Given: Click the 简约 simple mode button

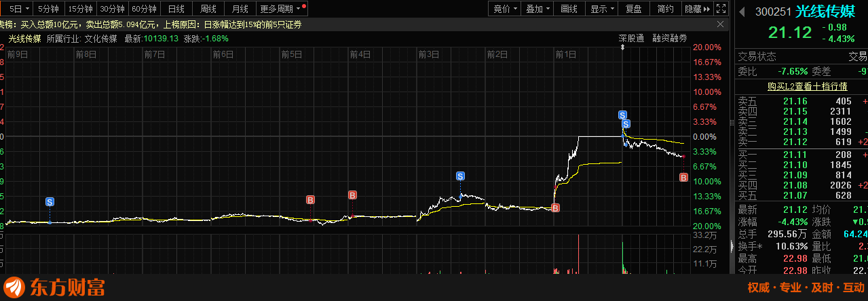Looking at the screenshot, I should [x=666, y=9].
